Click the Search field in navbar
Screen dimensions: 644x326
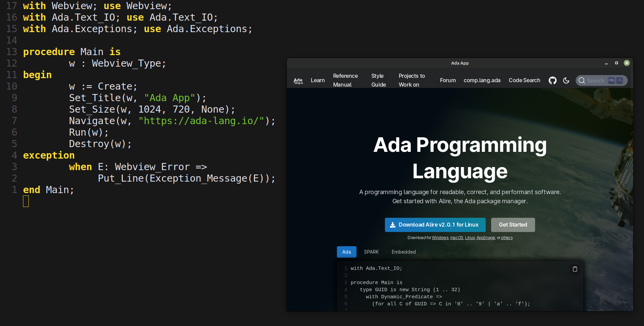[x=601, y=80]
